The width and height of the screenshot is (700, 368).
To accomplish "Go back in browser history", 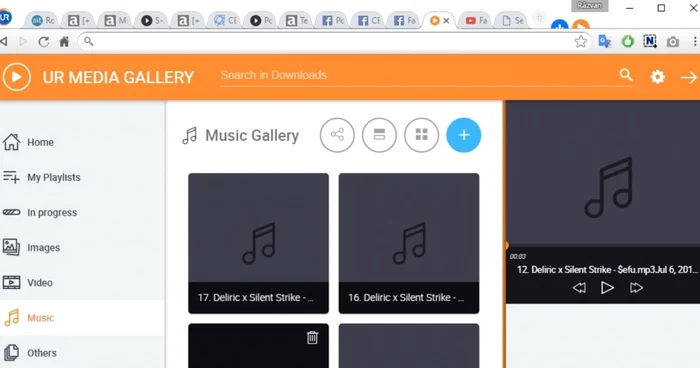I will 4,42.
